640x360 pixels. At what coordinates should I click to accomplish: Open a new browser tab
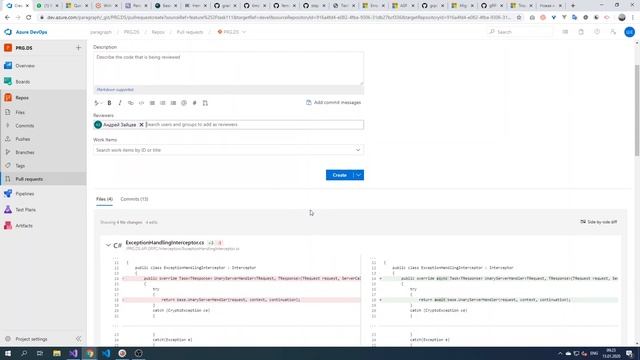click(x=573, y=6)
